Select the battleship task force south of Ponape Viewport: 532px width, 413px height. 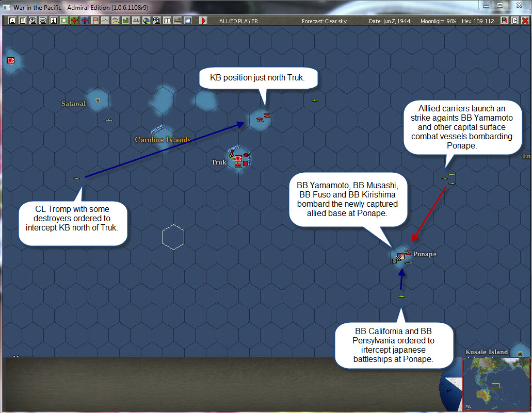[401, 296]
